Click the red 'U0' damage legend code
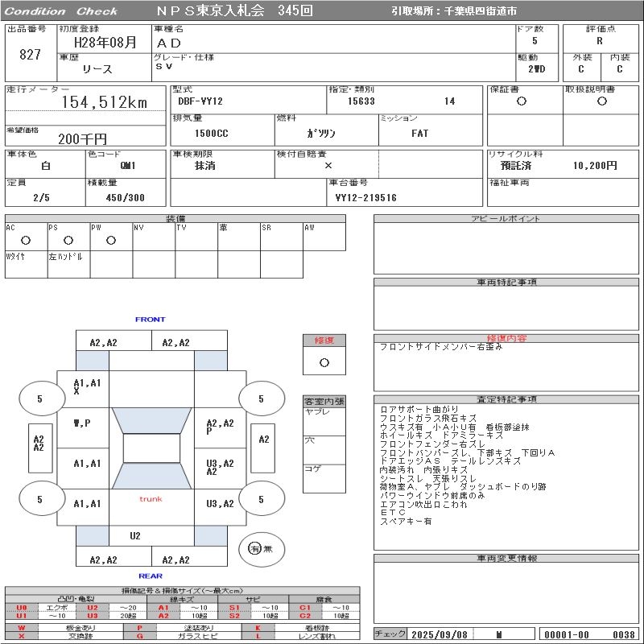 tap(22, 608)
